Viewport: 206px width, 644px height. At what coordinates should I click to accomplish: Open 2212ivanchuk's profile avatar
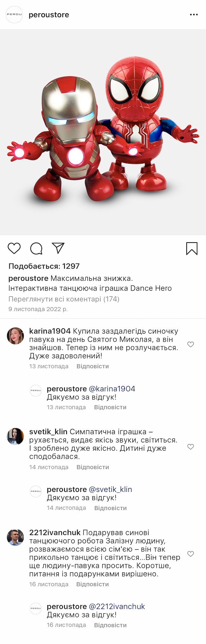pyautogui.click(x=15, y=537)
